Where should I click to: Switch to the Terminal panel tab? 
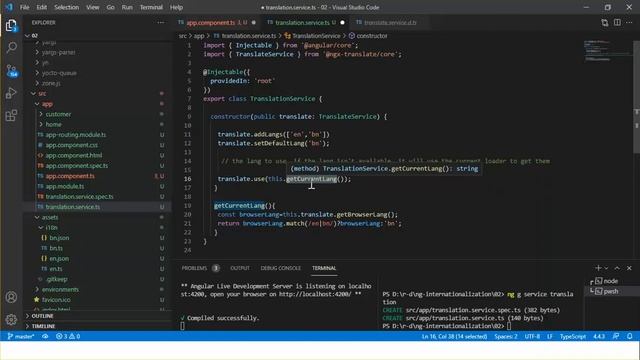coord(324,268)
